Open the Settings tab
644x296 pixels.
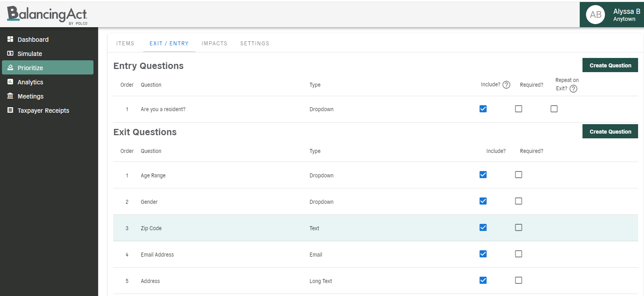pos(255,43)
